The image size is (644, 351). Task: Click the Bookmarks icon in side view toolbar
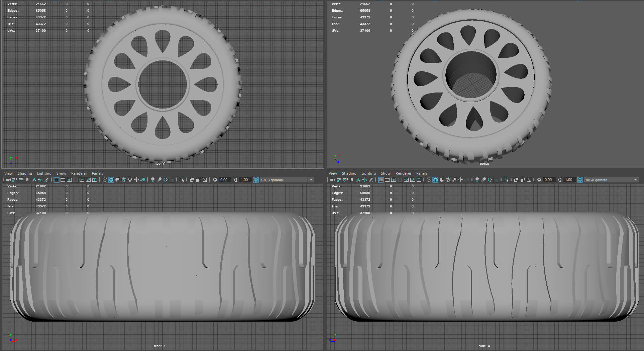pos(352,180)
